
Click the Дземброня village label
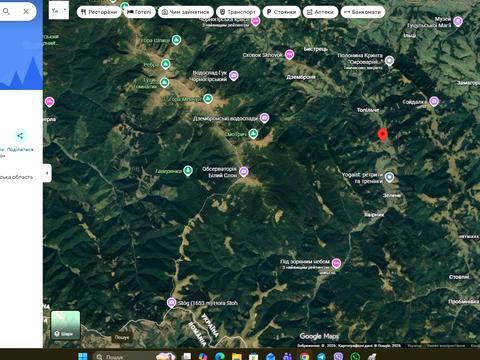[301, 77]
